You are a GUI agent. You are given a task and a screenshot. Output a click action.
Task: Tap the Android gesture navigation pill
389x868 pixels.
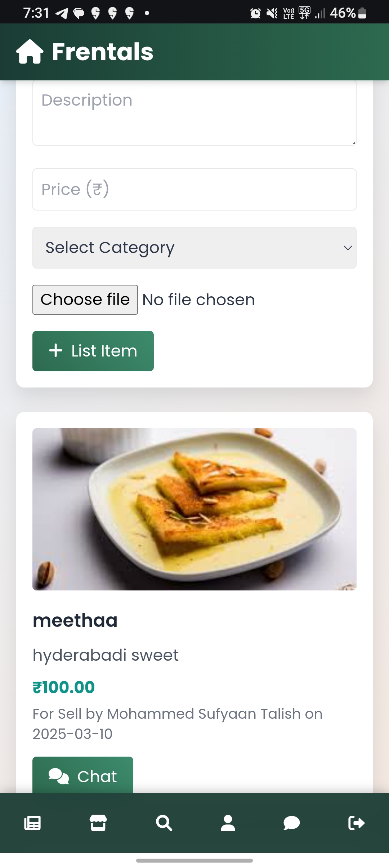(x=194, y=860)
